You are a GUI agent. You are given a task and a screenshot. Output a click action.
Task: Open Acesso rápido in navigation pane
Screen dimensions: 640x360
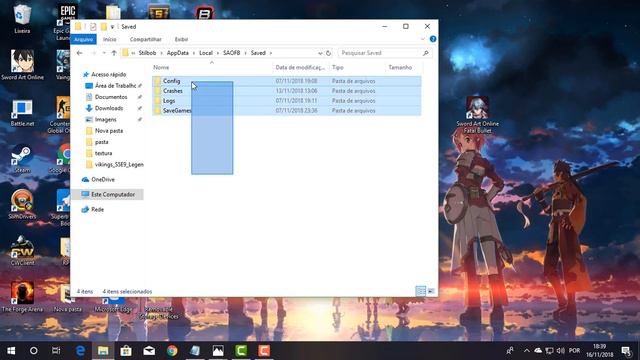tap(108, 74)
